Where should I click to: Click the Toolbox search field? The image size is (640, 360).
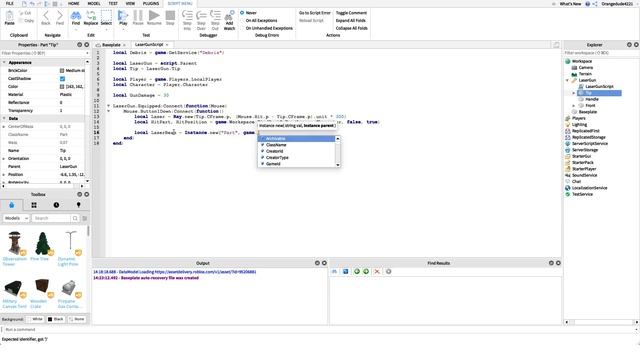pyautogui.click(x=51, y=218)
